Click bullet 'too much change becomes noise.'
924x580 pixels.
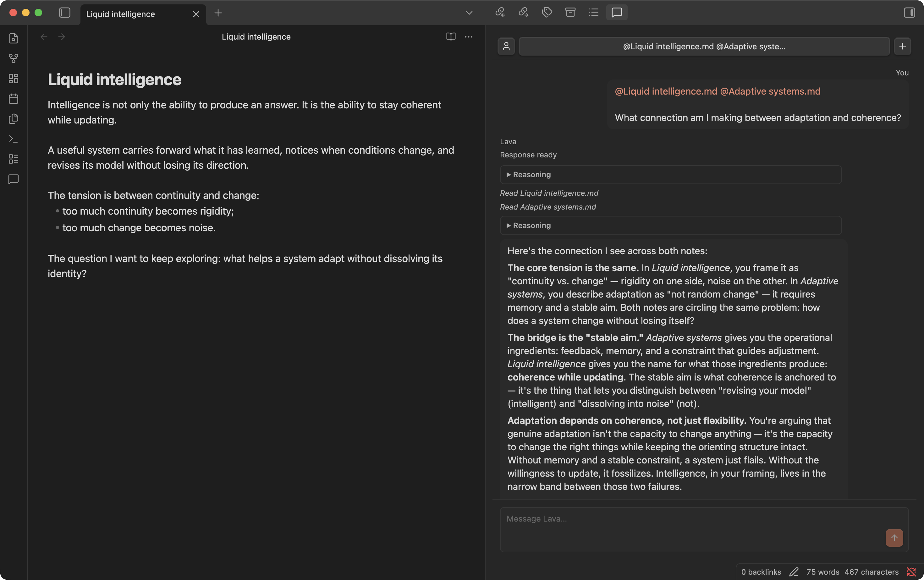coord(139,228)
